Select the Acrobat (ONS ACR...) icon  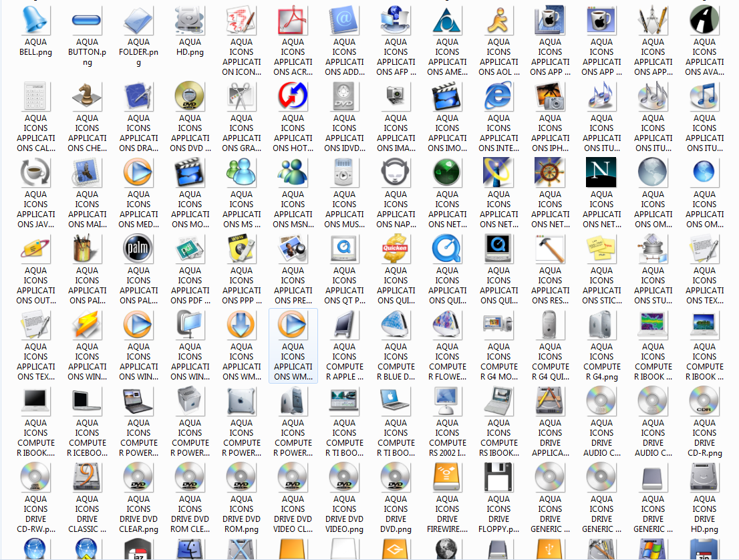pyautogui.click(x=293, y=20)
